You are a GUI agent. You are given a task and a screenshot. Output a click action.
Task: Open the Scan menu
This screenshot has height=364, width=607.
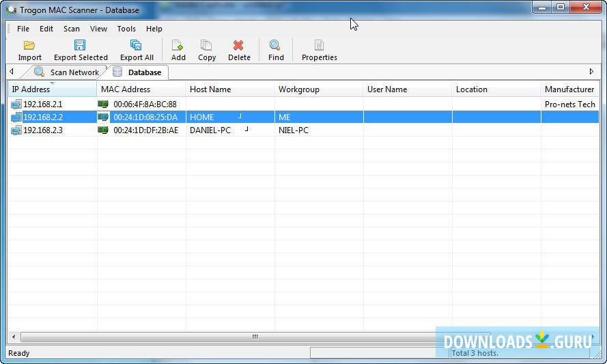[71, 29]
